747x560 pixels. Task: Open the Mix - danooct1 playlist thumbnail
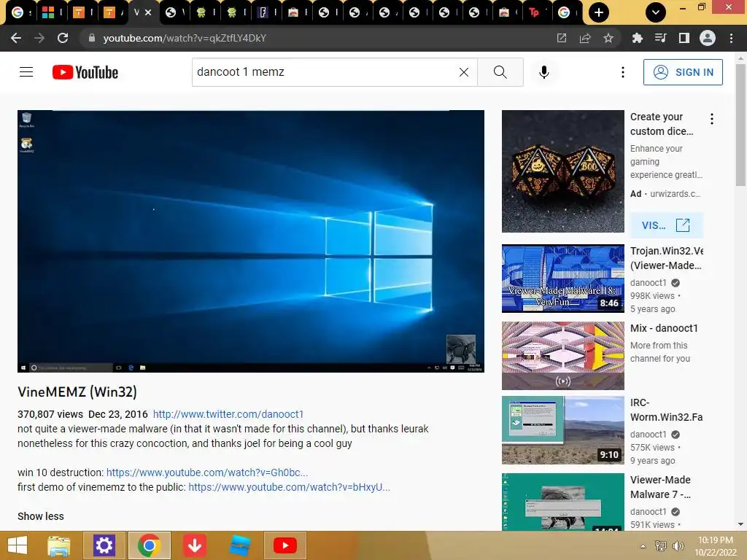(563, 356)
